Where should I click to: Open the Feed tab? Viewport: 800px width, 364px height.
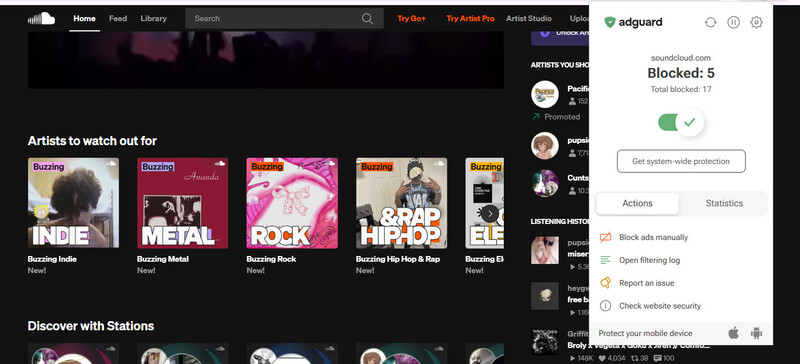tap(118, 18)
